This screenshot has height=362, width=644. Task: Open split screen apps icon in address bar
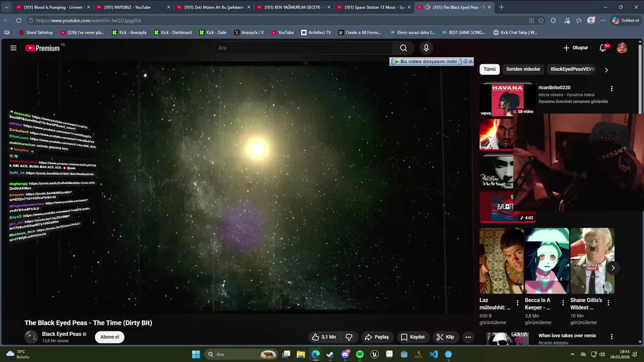click(531, 21)
